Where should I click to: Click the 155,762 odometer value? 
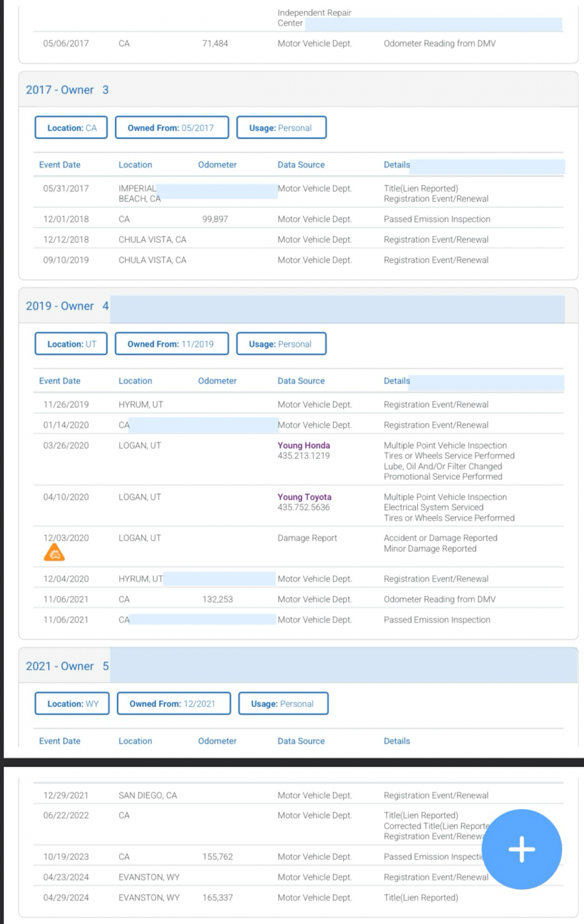(218, 857)
